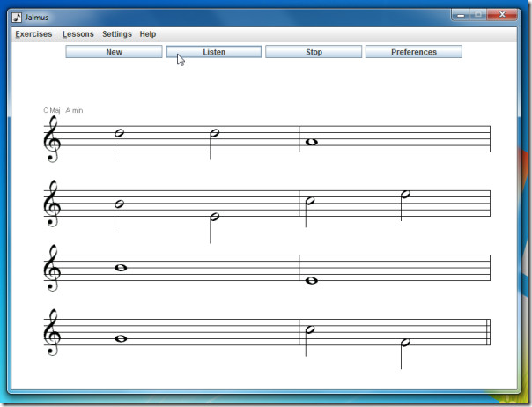Select the first half note on top staff

coord(119,133)
